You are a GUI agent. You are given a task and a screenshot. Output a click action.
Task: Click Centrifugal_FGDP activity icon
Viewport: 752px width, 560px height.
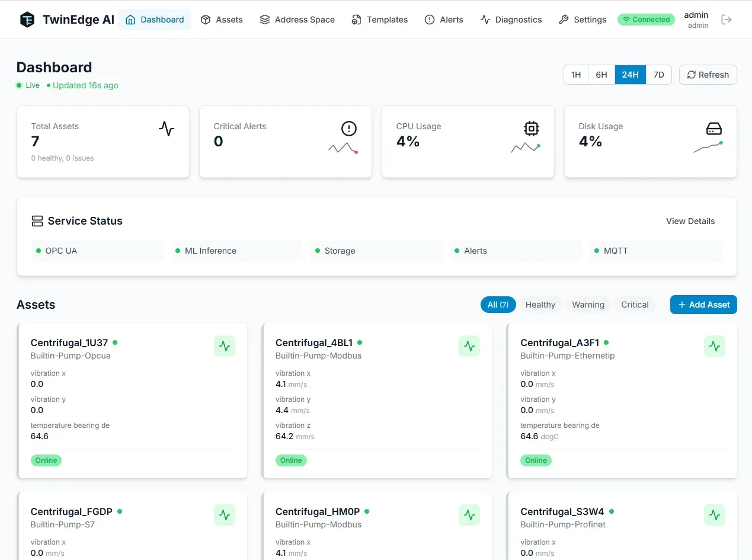225,515
